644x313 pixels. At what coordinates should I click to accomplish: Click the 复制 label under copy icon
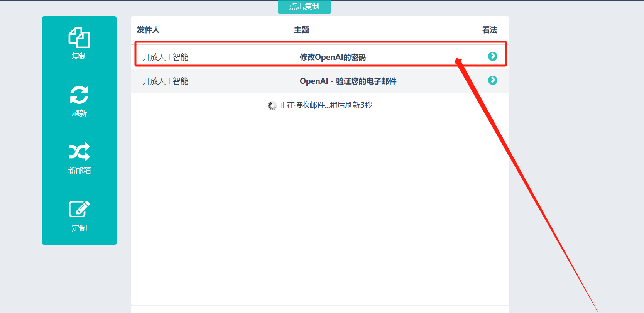[x=79, y=56]
